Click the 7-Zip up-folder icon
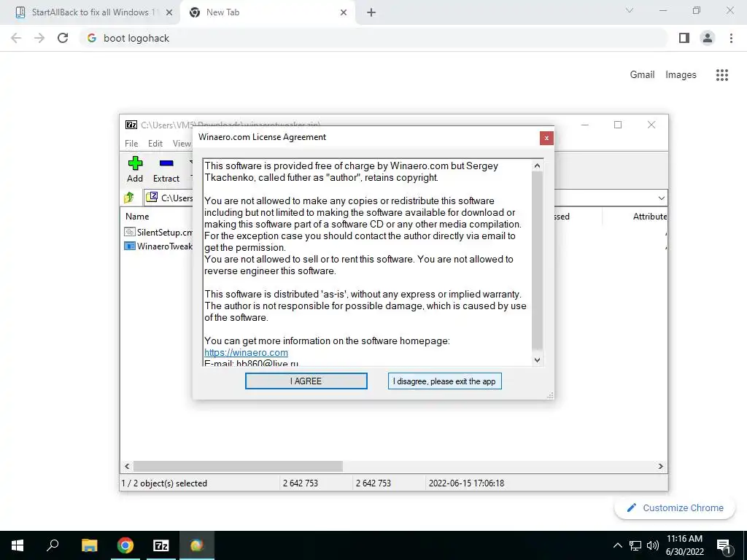This screenshot has width=747, height=560. coord(129,198)
